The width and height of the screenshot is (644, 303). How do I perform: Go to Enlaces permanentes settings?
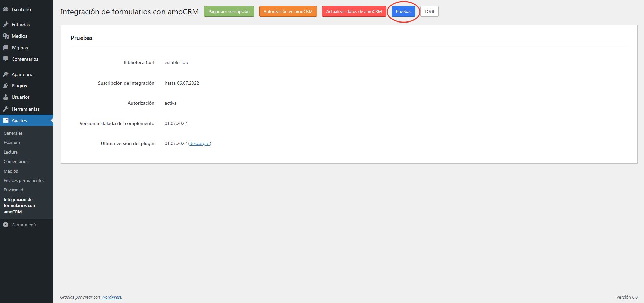click(x=24, y=180)
